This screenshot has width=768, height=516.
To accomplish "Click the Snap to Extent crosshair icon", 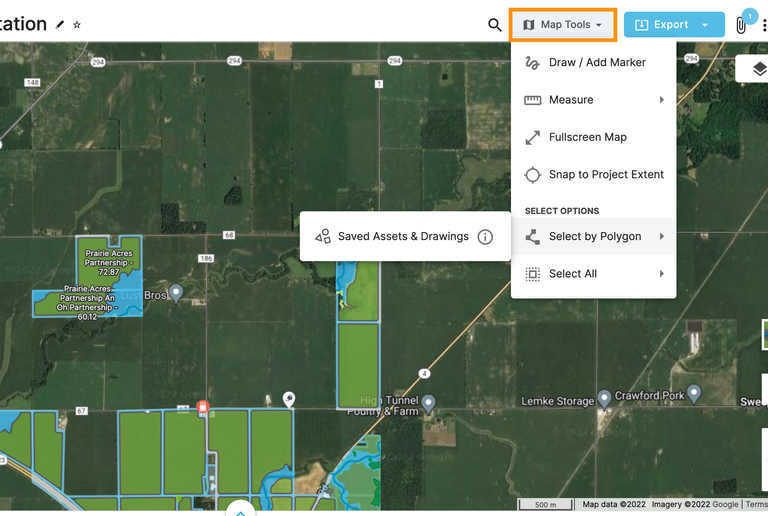I will (532, 175).
